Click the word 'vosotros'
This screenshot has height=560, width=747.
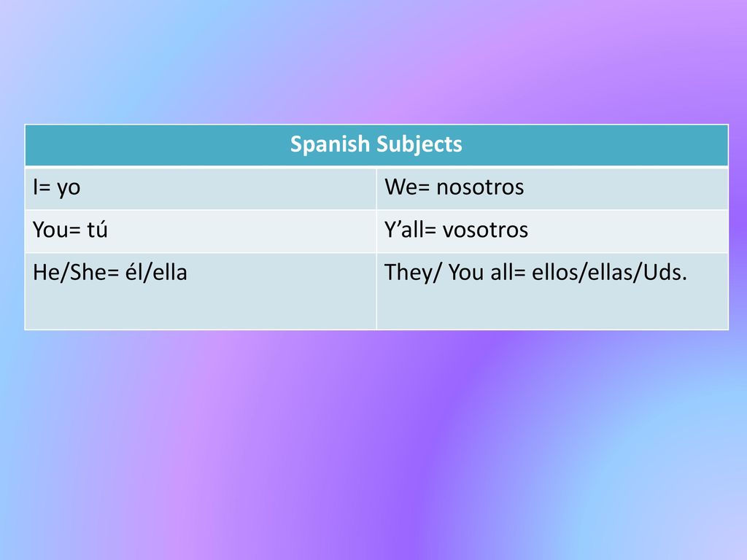[x=485, y=230]
